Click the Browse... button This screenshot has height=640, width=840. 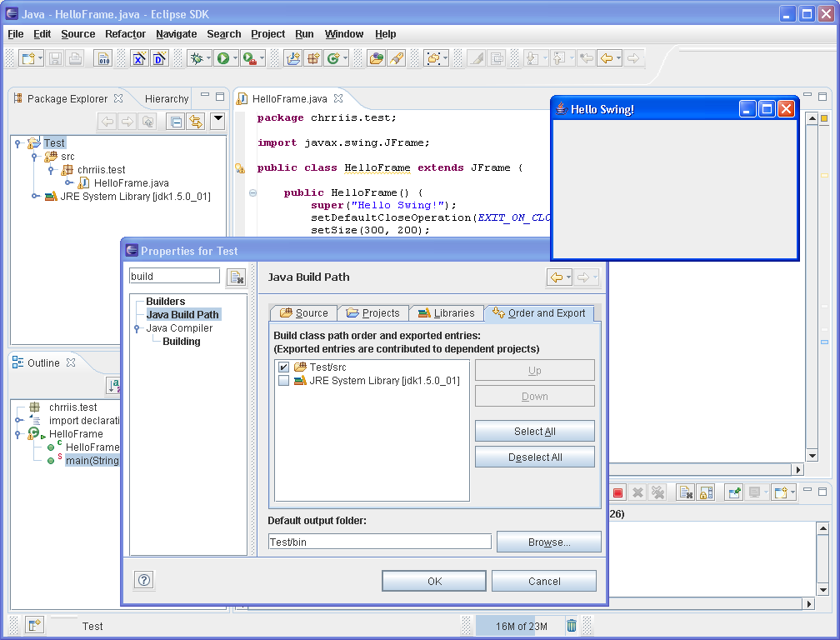pyautogui.click(x=549, y=542)
